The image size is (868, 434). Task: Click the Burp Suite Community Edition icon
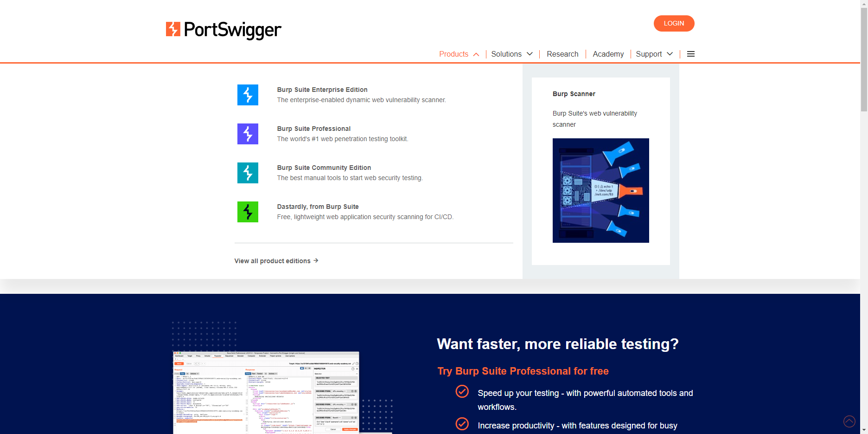coord(248,173)
